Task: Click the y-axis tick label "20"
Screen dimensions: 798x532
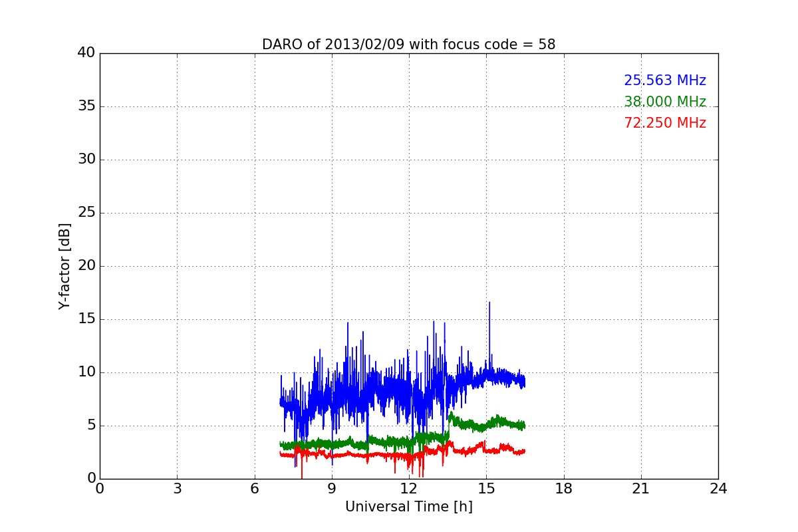Action: tap(86, 266)
